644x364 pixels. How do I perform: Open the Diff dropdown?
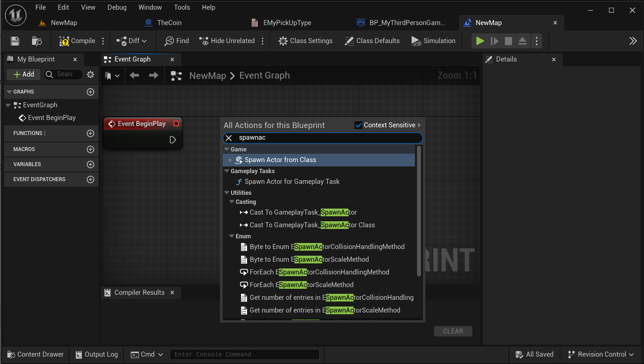pos(132,41)
